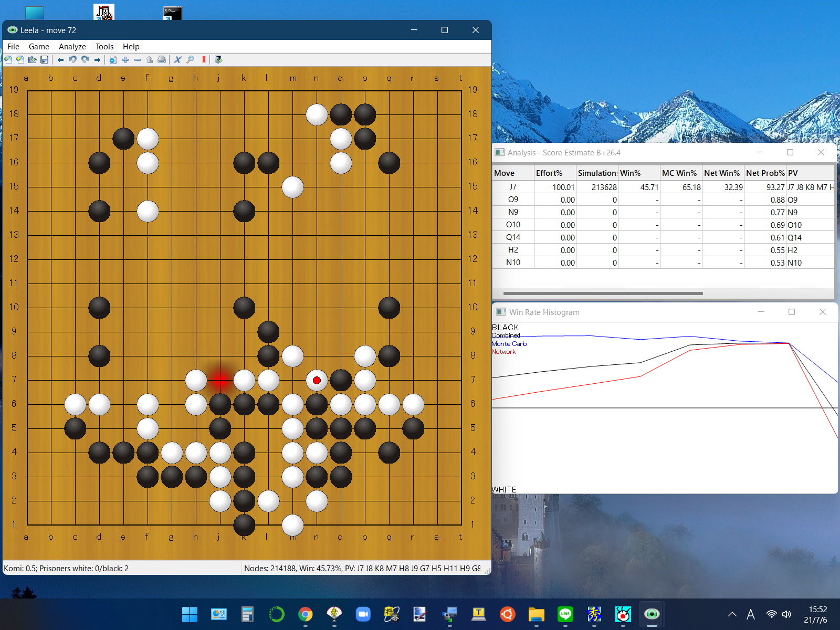Open the Analyze menu
The width and height of the screenshot is (840, 630).
pyautogui.click(x=72, y=47)
